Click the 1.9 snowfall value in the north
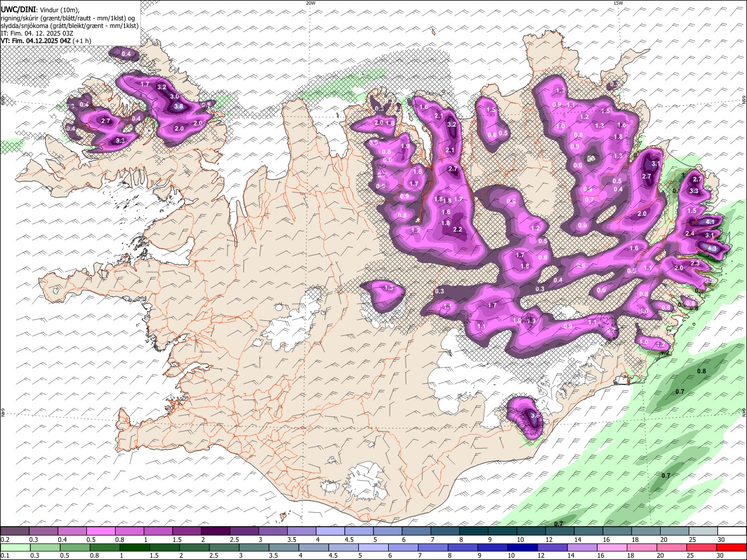747x560 pixels. tap(405, 146)
